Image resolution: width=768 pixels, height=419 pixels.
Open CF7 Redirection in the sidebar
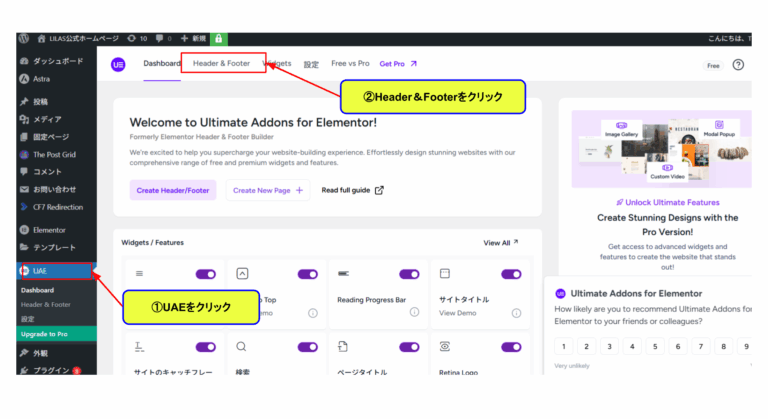[x=56, y=207]
